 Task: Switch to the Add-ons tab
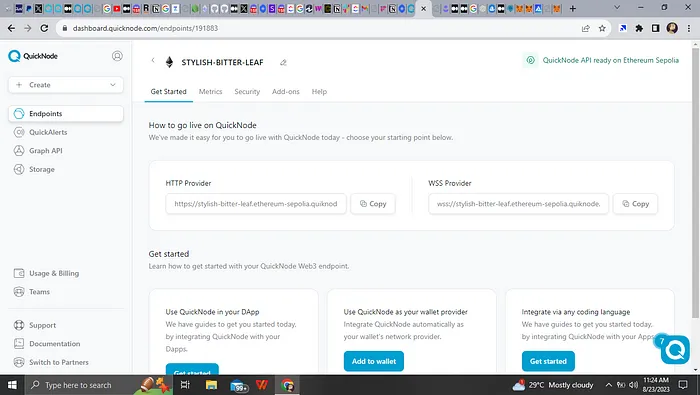[286, 91]
